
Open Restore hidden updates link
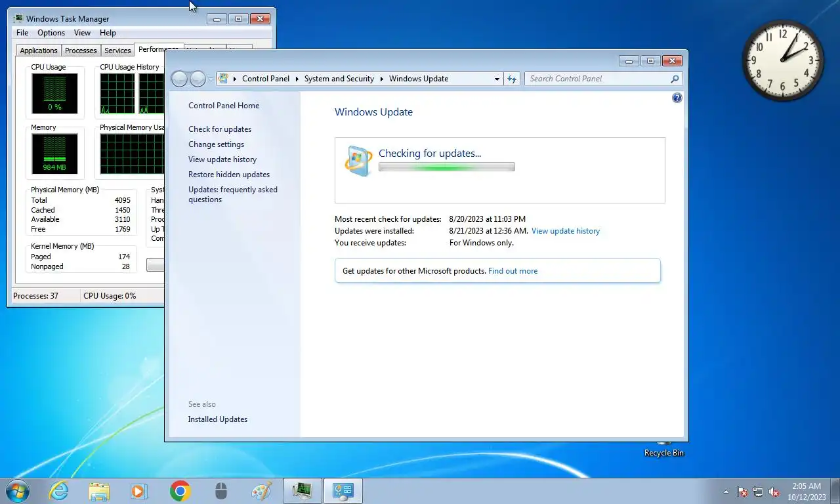pyautogui.click(x=229, y=175)
